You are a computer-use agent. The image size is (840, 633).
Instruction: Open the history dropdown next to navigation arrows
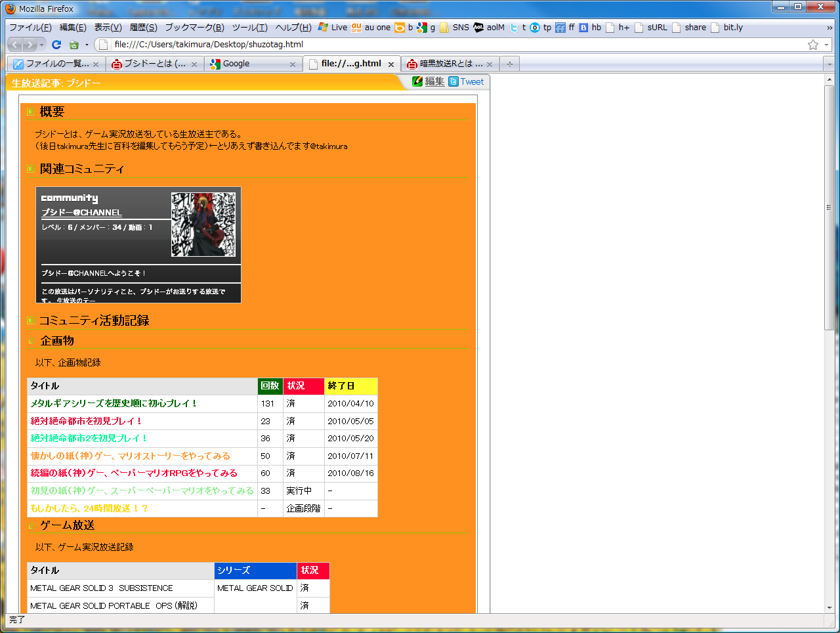42,45
